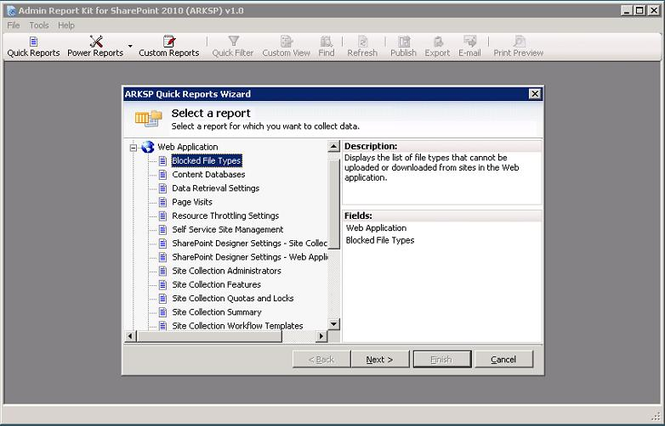
Task: Click the horizontal scrollbar thumb in report list
Action: pos(208,336)
